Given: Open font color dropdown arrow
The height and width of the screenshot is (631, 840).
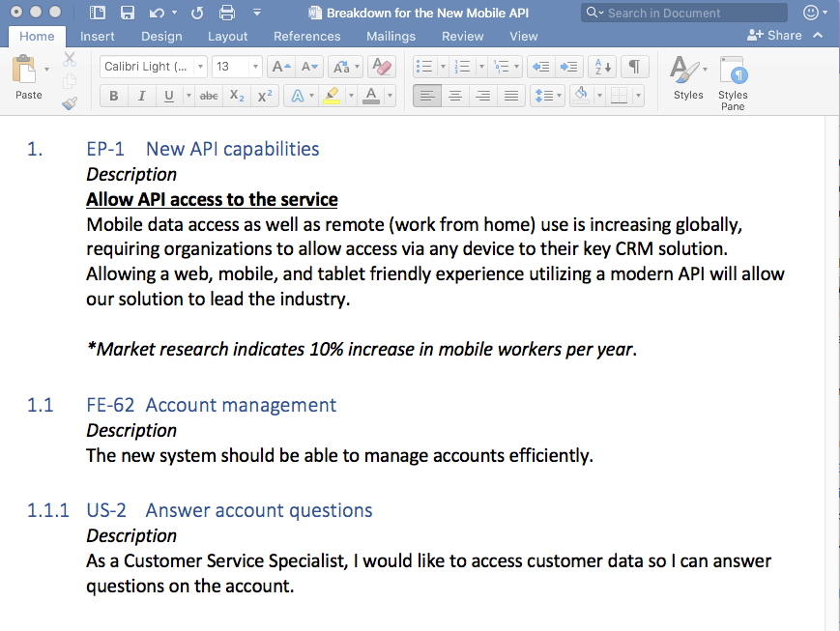Looking at the screenshot, I should click(390, 96).
